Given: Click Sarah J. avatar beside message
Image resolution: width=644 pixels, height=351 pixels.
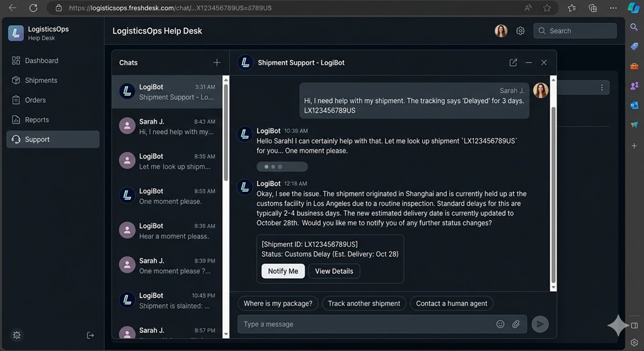Looking at the screenshot, I should [540, 90].
